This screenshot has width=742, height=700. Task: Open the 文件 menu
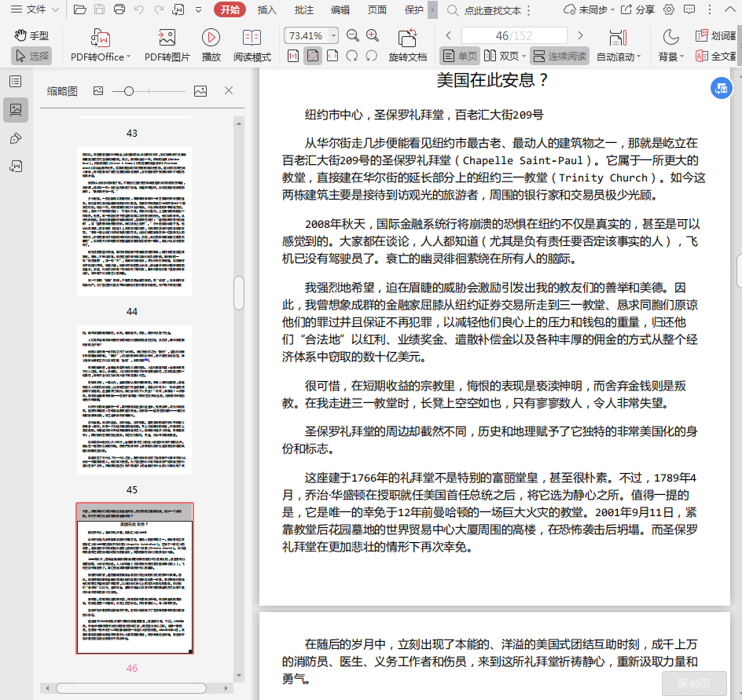pos(35,9)
